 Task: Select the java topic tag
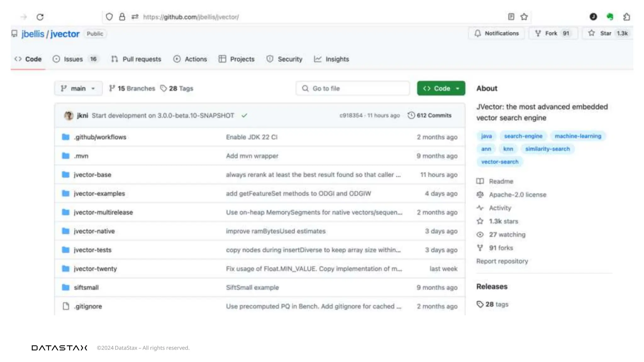(x=486, y=136)
